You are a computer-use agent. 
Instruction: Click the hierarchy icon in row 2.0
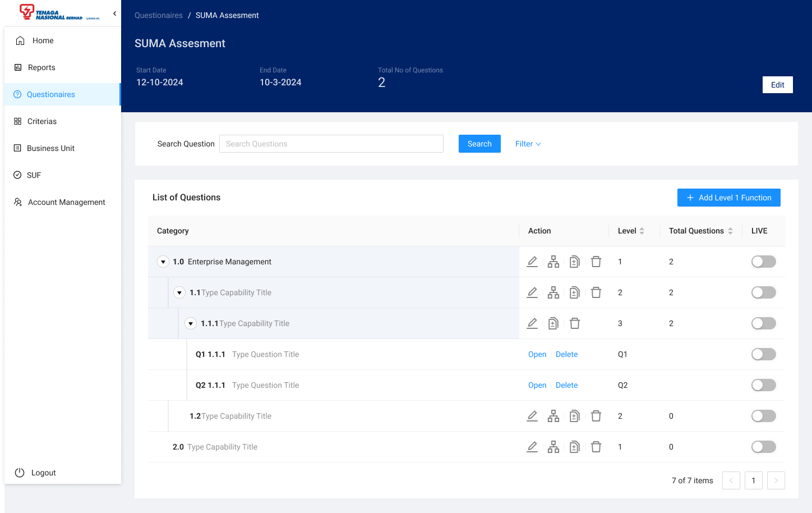click(x=553, y=447)
